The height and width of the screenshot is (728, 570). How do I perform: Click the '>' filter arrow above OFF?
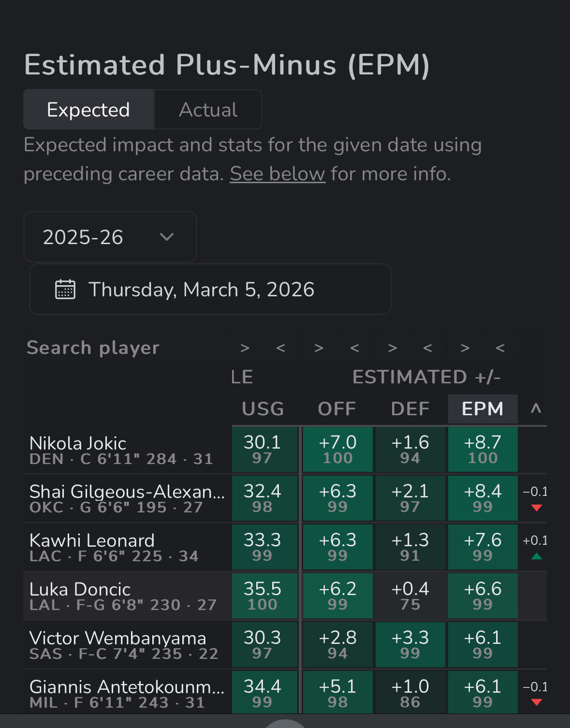tap(319, 348)
